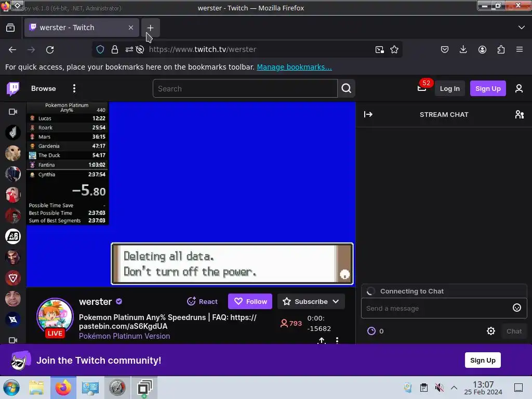Screen dimensions: 532x399
Task: Open the Pokémon Platinum Version category link
Action: (x=125, y=336)
